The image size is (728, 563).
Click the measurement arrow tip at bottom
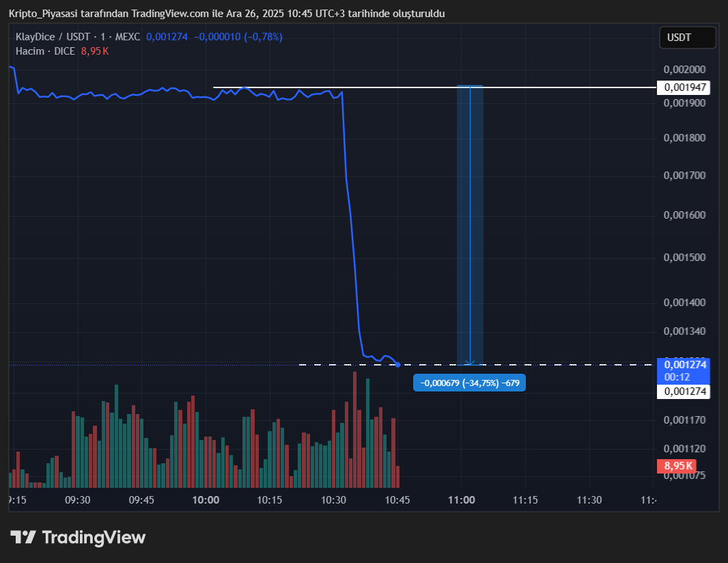point(470,363)
